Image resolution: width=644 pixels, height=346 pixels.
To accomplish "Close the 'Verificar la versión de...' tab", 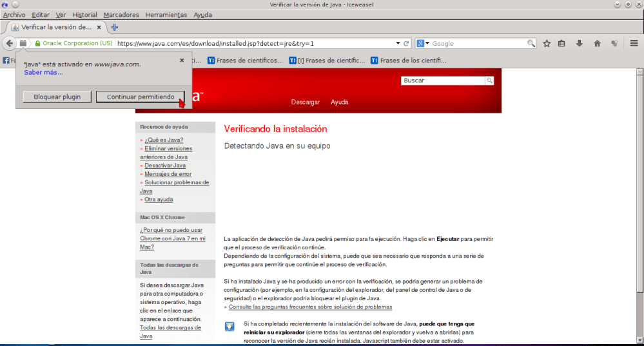I will (x=99, y=28).
